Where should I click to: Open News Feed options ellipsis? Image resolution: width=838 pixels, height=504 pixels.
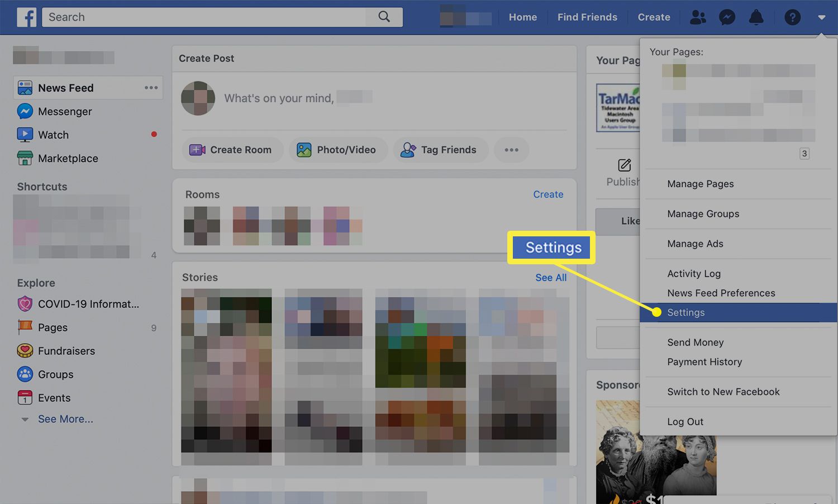pyautogui.click(x=151, y=88)
